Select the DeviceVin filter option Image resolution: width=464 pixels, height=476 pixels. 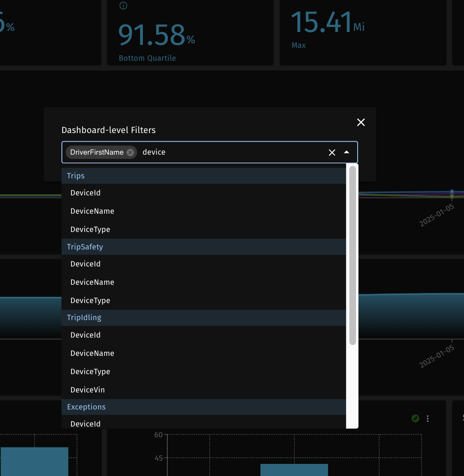point(88,390)
